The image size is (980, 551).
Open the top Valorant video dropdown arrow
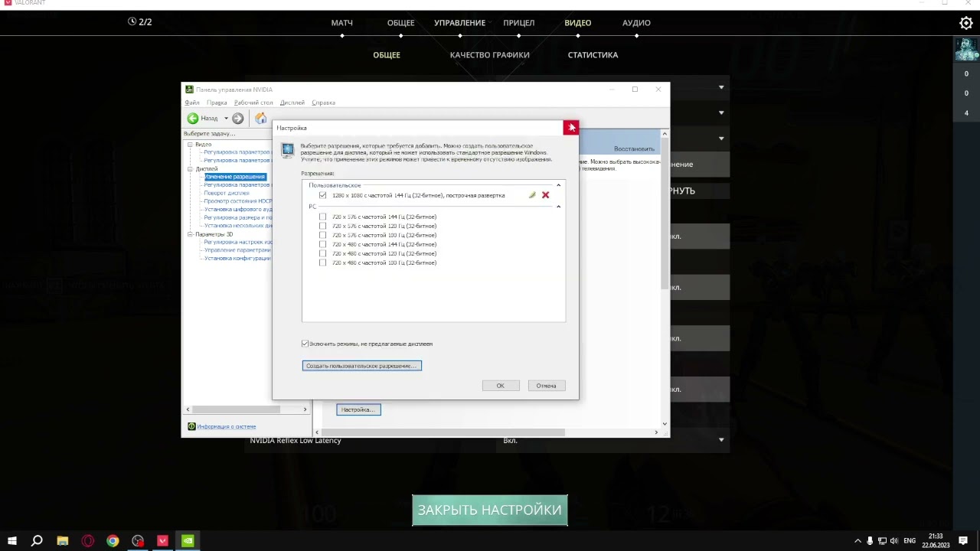721,87
